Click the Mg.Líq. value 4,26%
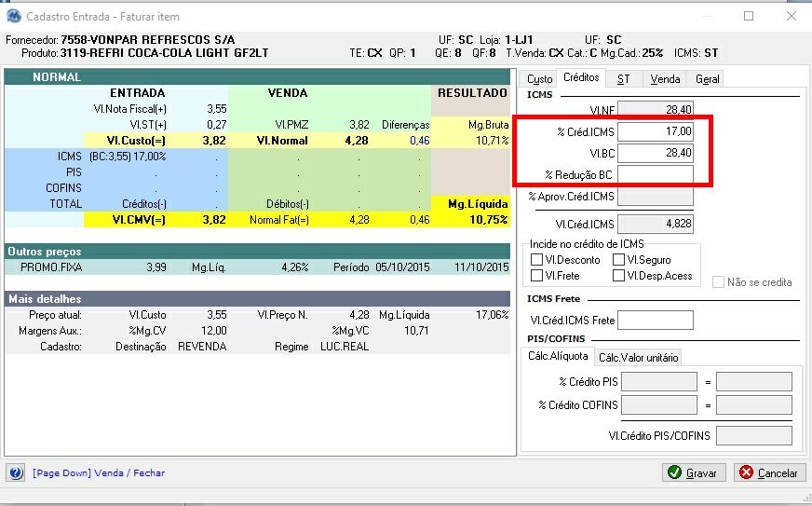Image resolution: width=812 pixels, height=506 pixels. pos(294,267)
